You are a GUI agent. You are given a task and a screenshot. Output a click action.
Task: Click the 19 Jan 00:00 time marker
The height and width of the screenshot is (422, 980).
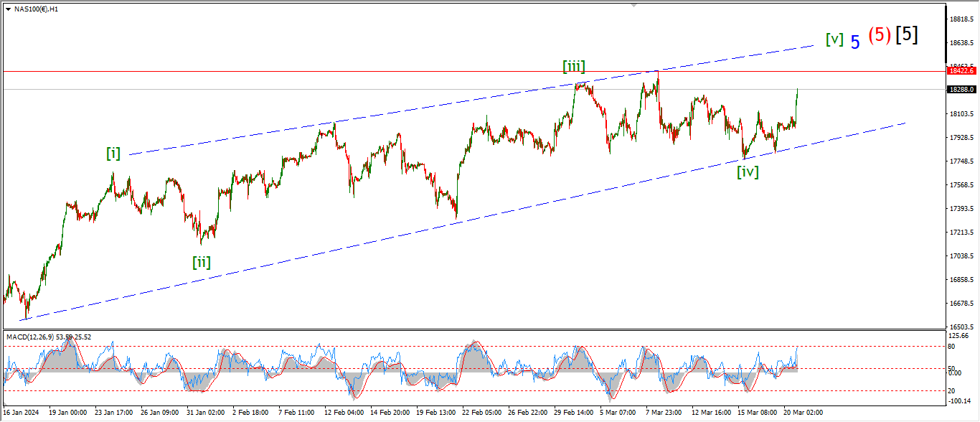(x=67, y=413)
